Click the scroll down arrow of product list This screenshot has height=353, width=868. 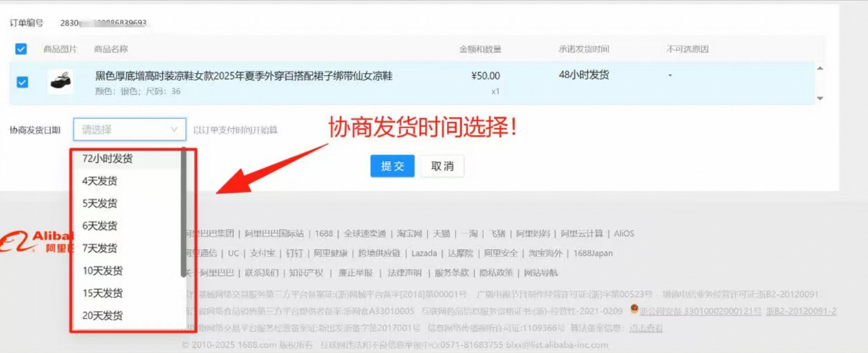point(820,98)
